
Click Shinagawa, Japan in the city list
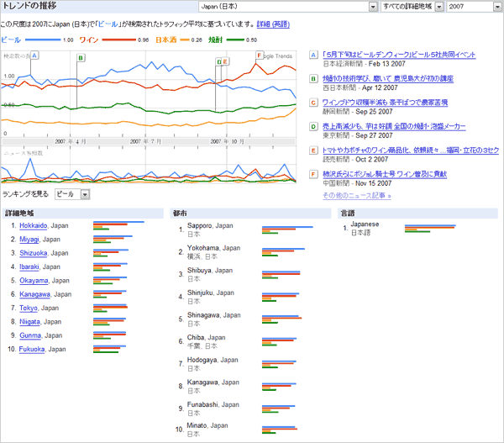[x=213, y=315]
